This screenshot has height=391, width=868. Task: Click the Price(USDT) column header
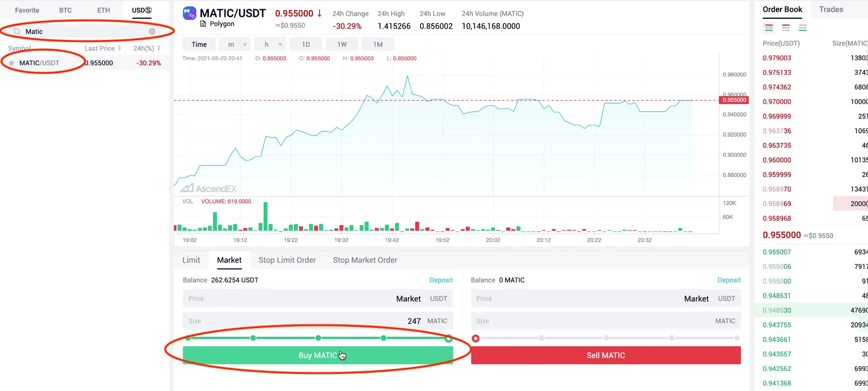coord(781,43)
